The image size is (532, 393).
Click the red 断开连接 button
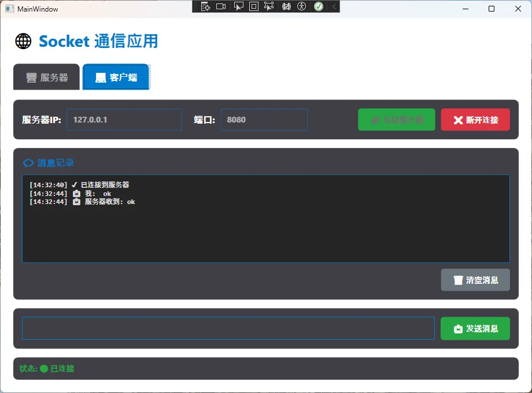[475, 120]
